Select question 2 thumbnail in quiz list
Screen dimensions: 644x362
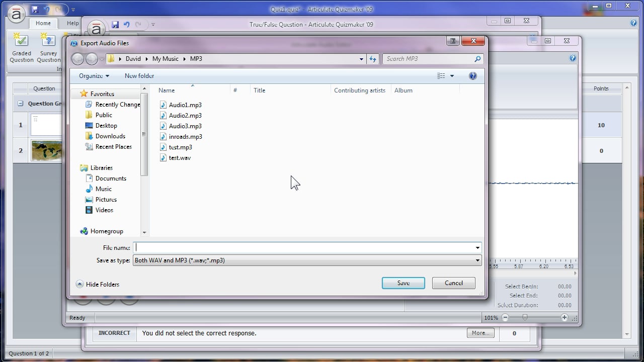click(x=46, y=150)
